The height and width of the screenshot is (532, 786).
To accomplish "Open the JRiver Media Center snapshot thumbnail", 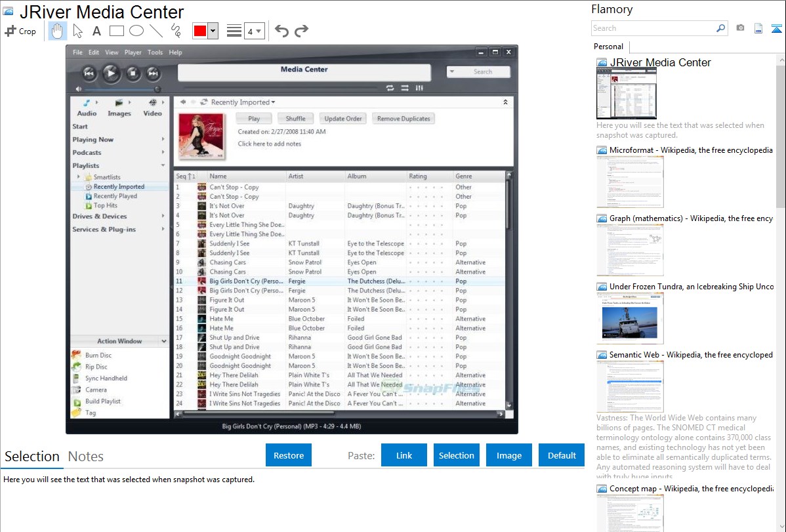I will click(x=626, y=94).
